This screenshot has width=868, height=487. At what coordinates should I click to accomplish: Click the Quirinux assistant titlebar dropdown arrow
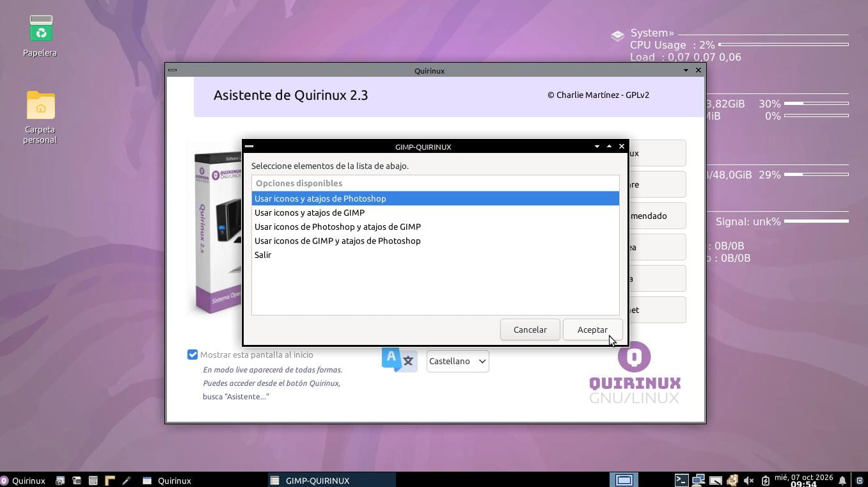[686, 70]
